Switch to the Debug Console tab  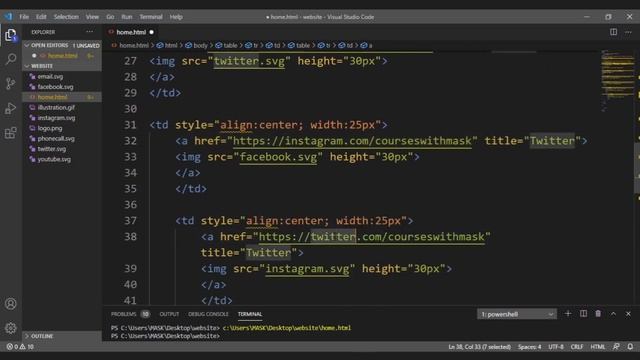point(208,314)
